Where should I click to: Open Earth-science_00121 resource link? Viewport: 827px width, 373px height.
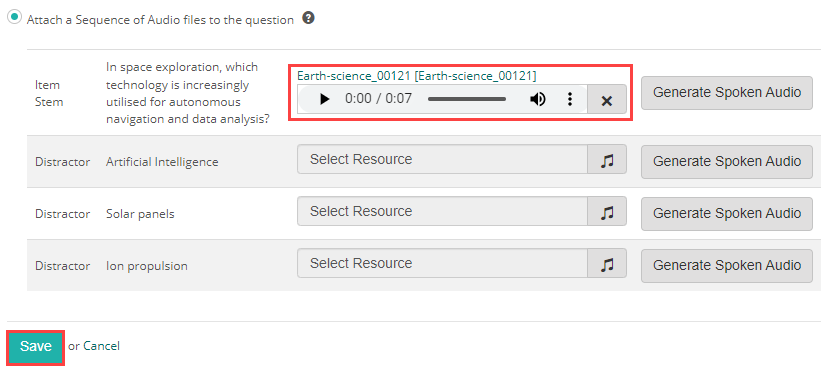click(x=417, y=76)
